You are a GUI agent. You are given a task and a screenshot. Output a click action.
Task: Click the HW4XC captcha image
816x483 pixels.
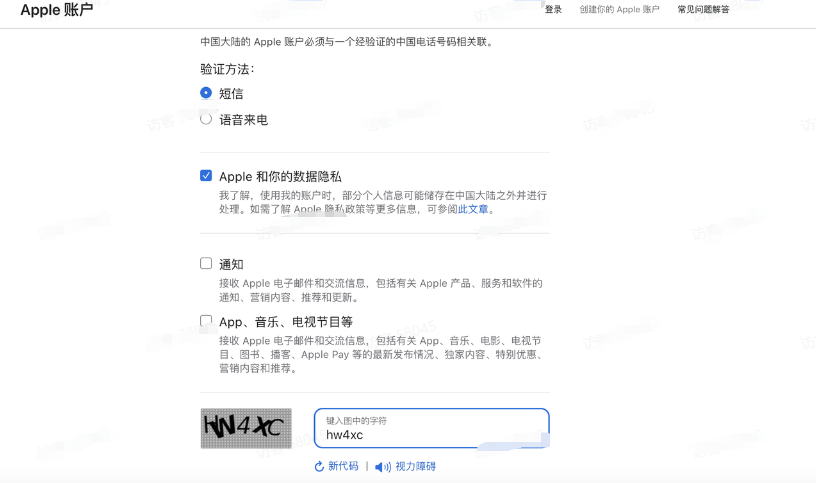click(246, 428)
